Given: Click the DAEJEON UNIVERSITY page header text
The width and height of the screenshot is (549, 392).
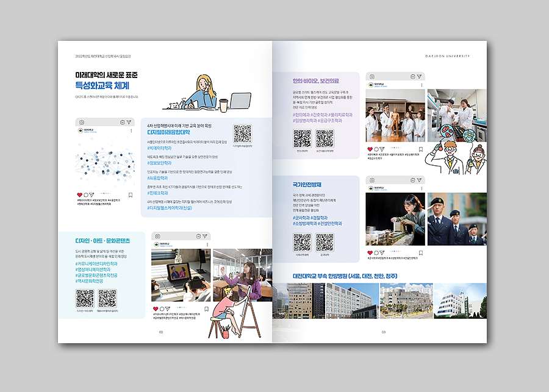Looking at the screenshot, I should pos(448,56).
